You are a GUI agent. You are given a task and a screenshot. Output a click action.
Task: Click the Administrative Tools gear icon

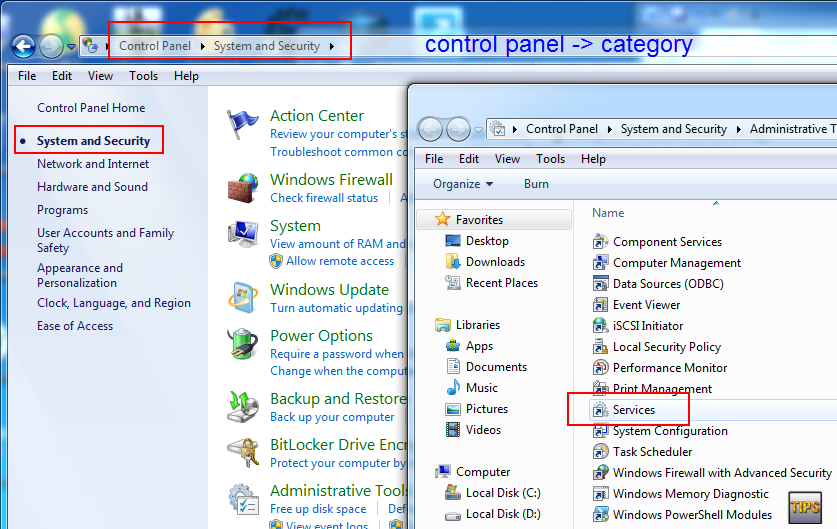coord(243,499)
